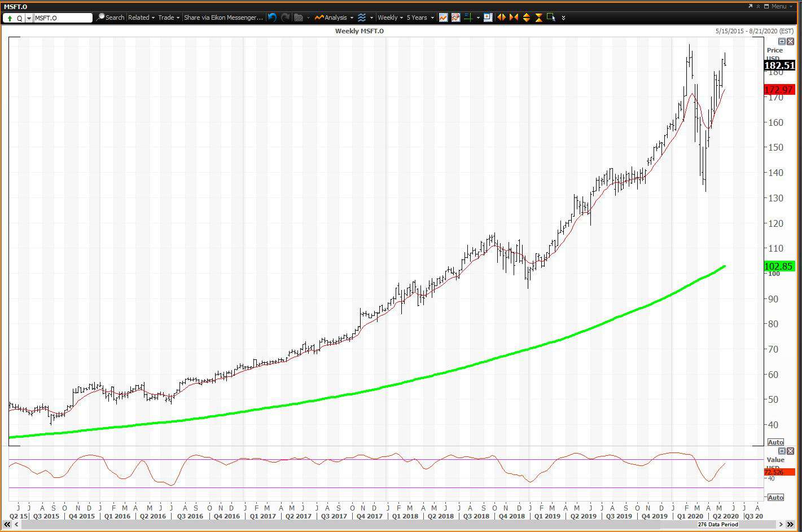This screenshot has width=802, height=532.
Task: Open the Related dropdown menu
Action: 141,17
